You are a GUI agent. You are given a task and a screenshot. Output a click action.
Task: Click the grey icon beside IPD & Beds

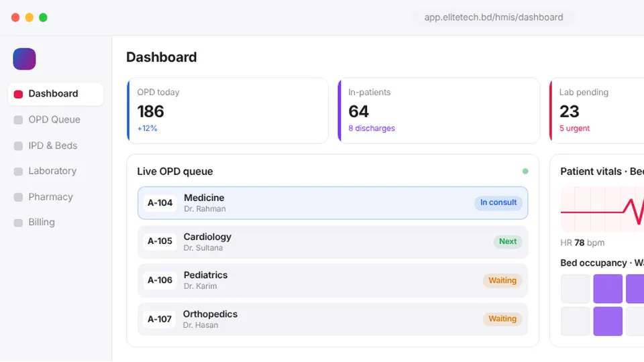(x=18, y=145)
